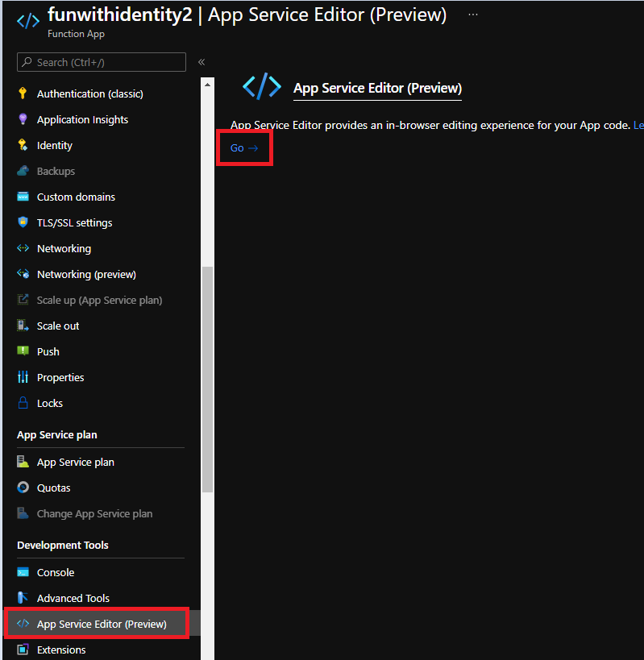The width and height of the screenshot is (644, 660).
Task: Click the TLS/SSL settings shield icon
Action: pyautogui.click(x=23, y=222)
